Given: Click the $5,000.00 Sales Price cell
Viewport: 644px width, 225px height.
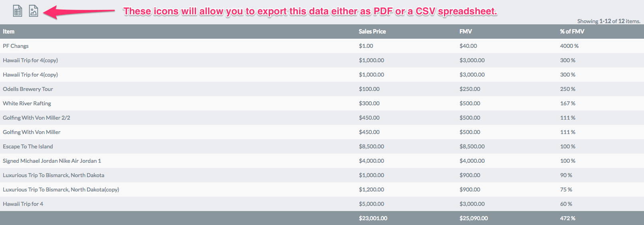Looking at the screenshot, I should click(x=371, y=204).
